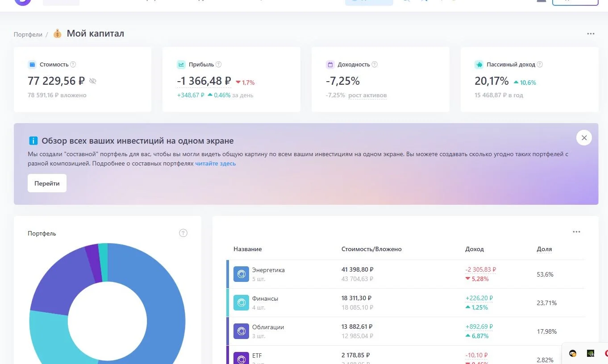Screen dimensions: 608x364
Task: Click the ETF category icon
Action: (241, 358)
